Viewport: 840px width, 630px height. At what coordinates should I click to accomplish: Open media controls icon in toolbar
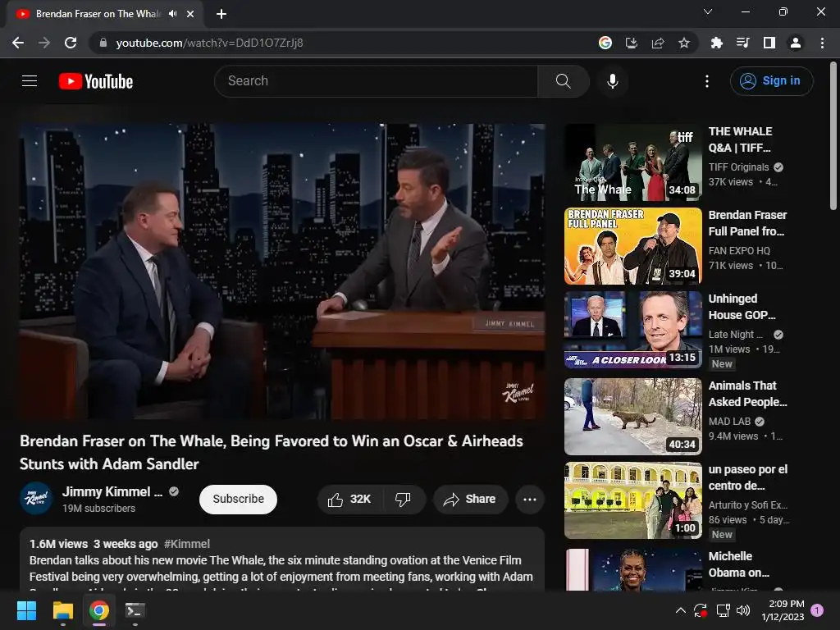point(743,43)
